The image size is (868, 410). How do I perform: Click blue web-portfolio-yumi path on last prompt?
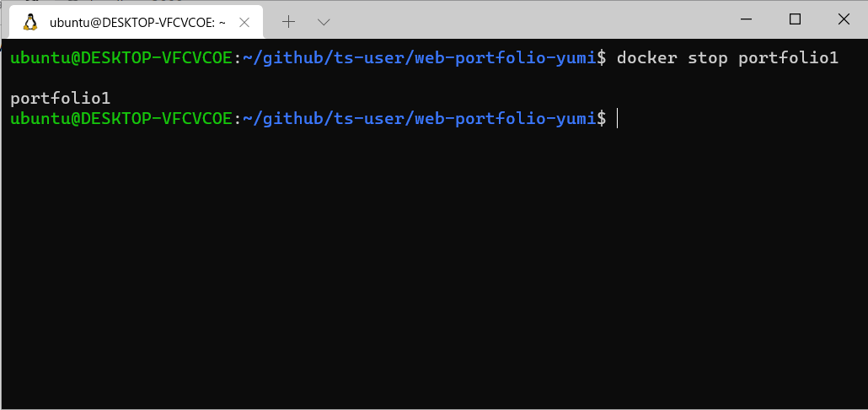pyautogui.click(x=506, y=118)
